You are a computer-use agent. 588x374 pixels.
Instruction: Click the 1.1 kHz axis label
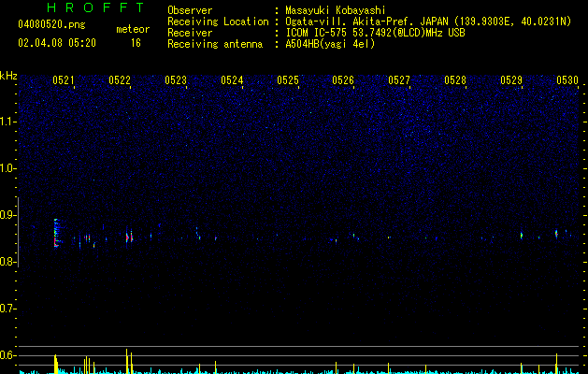pyautogui.click(x=8, y=122)
